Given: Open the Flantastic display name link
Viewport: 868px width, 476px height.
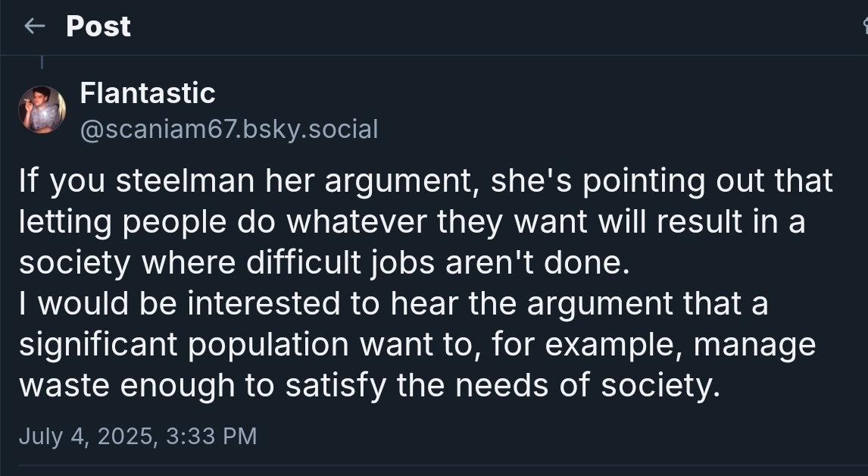Looking at the screenshot, I should [x=148, y=93].
